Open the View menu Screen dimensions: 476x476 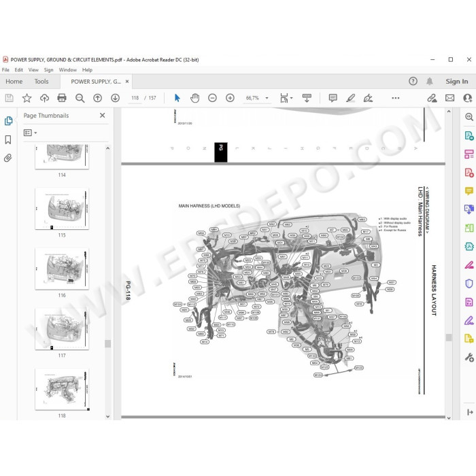33,70
